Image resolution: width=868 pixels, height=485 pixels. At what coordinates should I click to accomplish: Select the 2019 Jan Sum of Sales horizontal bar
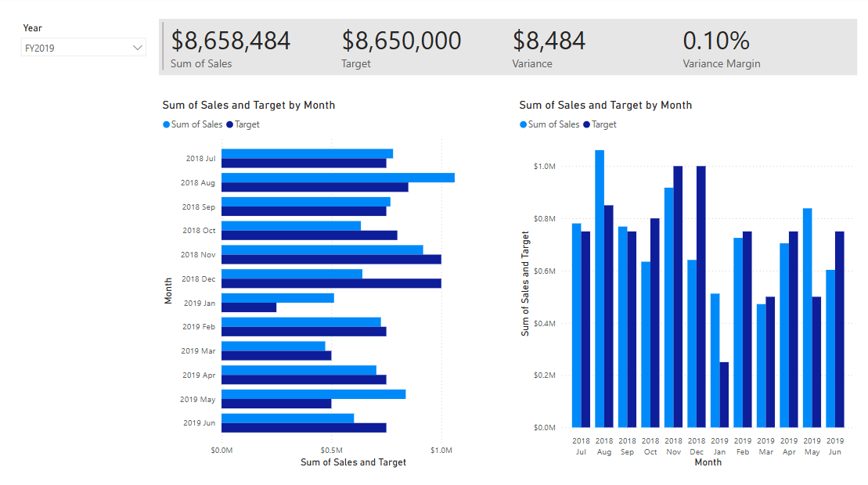click(x=277, y=298)
